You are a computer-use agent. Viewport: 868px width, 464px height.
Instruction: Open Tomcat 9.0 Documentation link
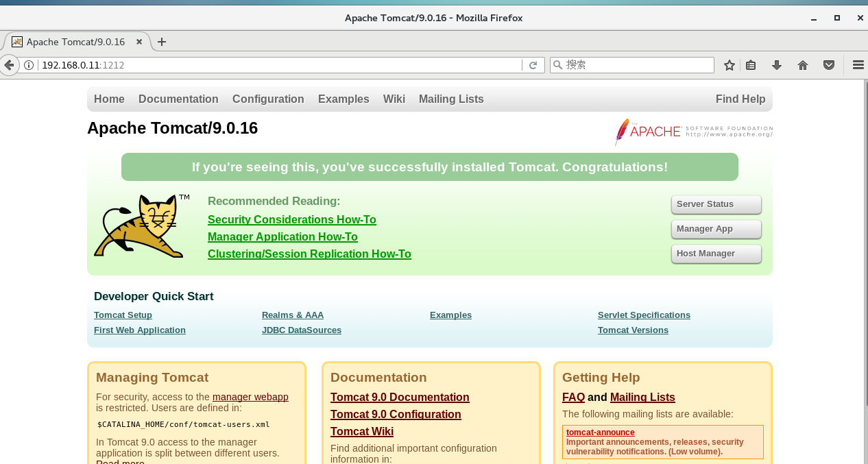(400, 398)
